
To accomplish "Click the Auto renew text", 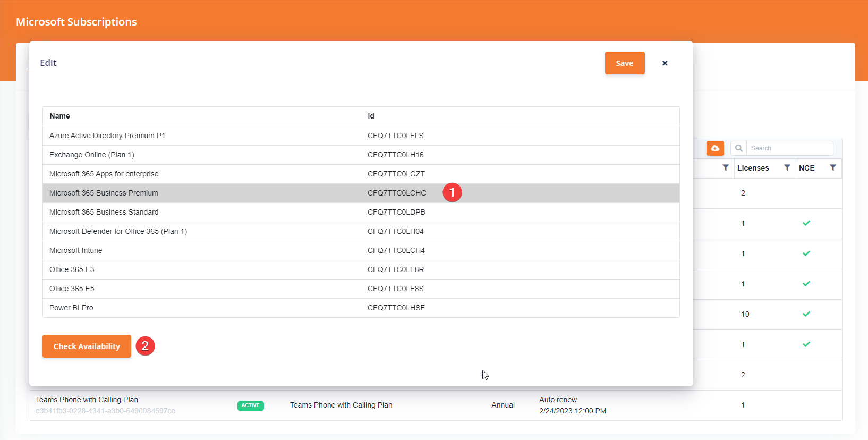I will pyautogui.click(x=558, y=400).
